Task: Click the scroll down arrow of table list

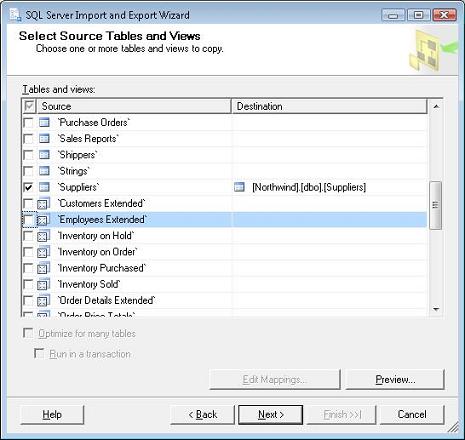Action: (436, 309)
